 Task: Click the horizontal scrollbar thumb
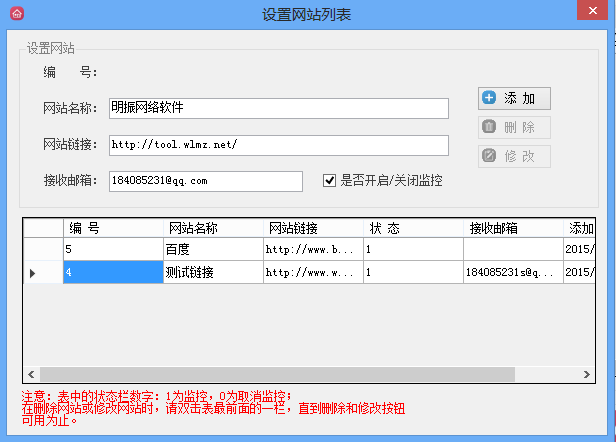(x=277, y=374)
